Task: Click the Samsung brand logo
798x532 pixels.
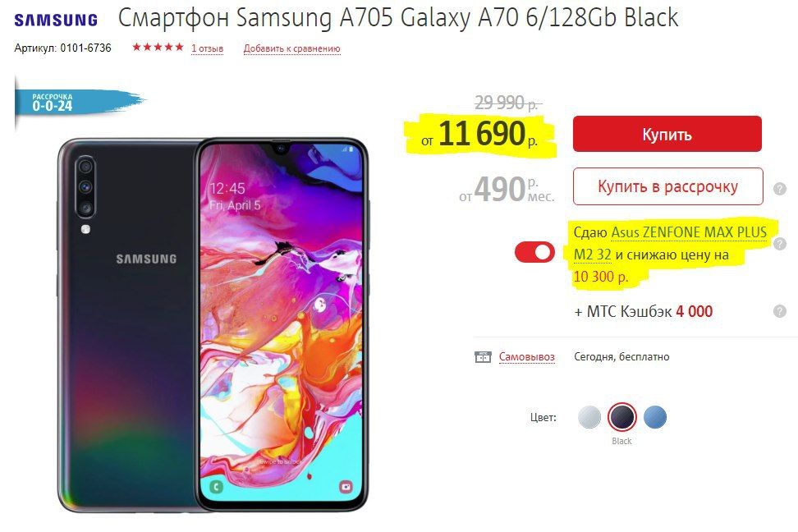Action: 56,20
